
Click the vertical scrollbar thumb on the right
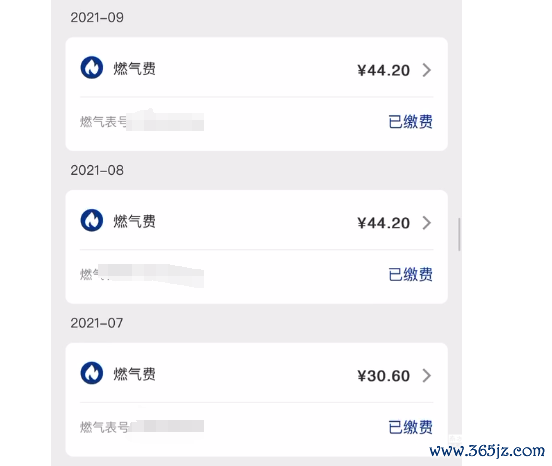[x=459, y=234]
